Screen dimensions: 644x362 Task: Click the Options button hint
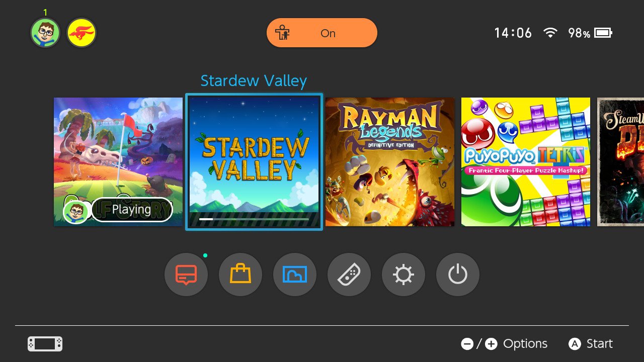pos(504,344)
